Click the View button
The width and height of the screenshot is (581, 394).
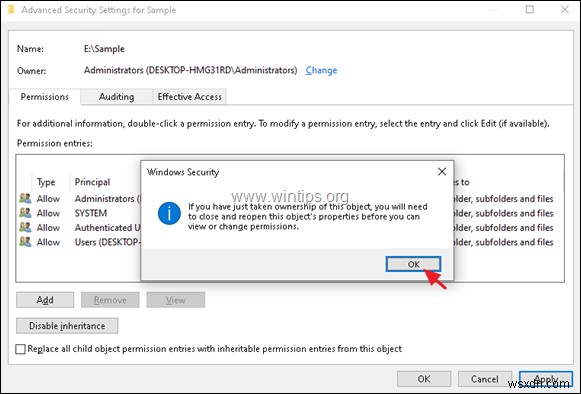pos(176,300)
